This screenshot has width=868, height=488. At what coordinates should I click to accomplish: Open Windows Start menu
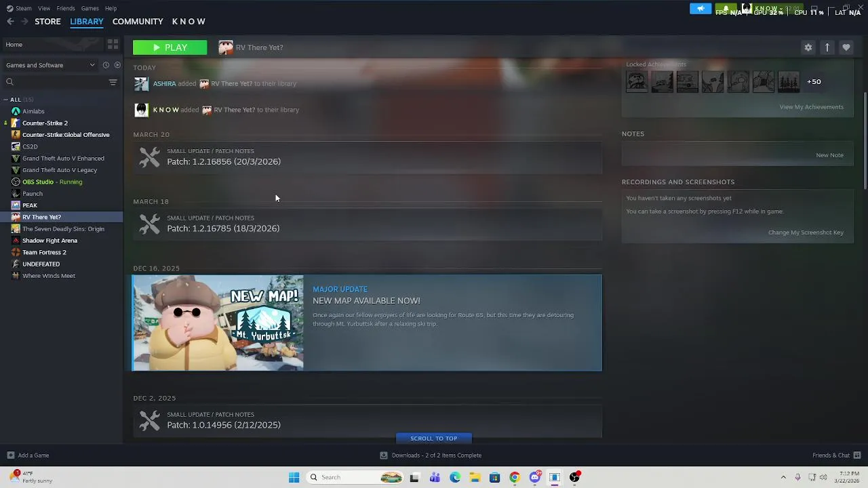tap(294, 477)
